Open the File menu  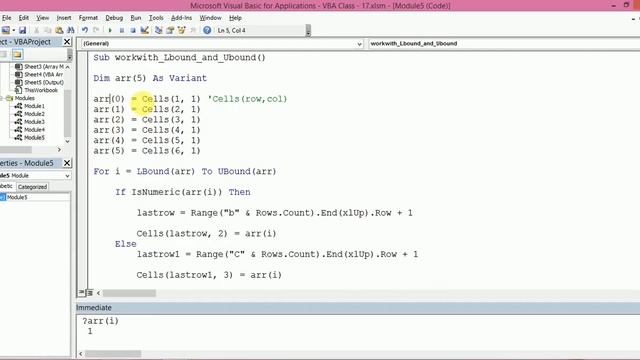click(7, 18)
